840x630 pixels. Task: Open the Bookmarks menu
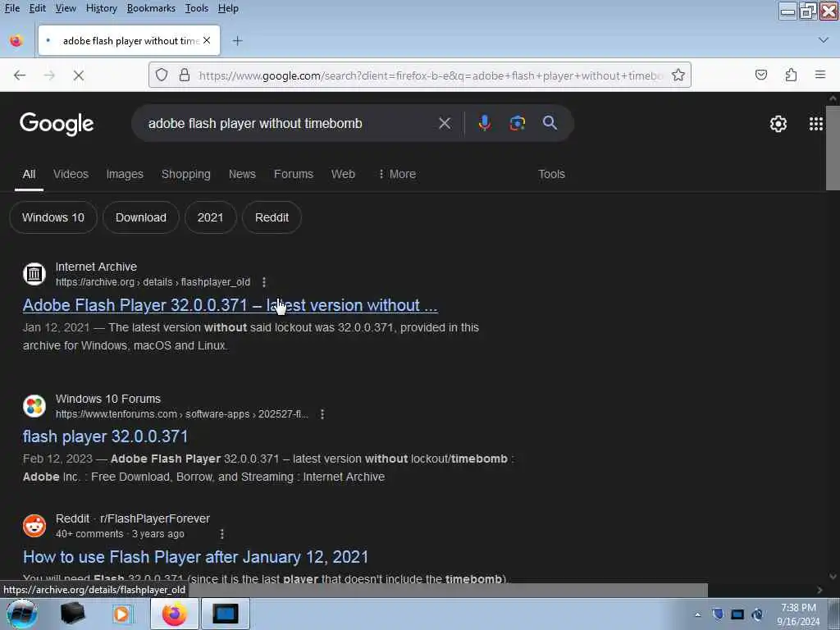pyautogui.click(x=151, y=8)
